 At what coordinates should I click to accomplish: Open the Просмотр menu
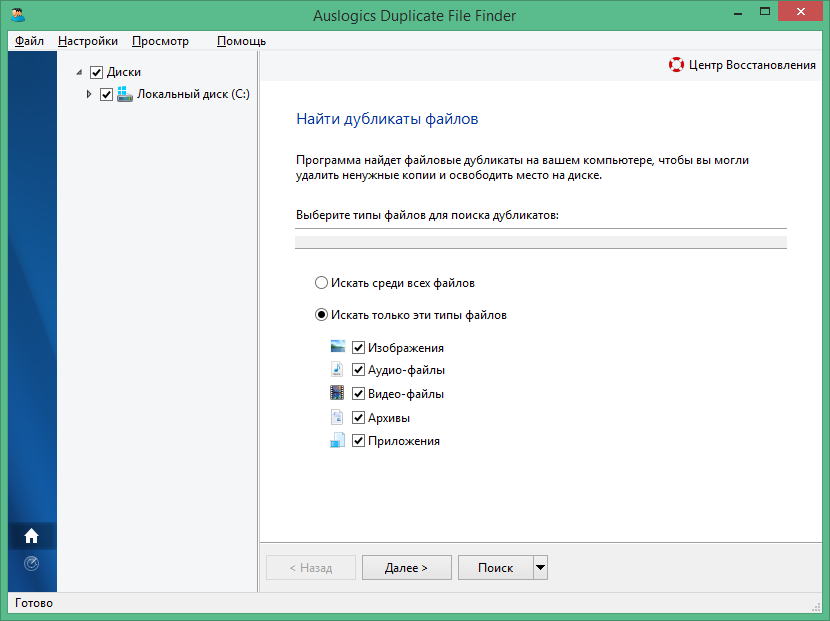click(160, 41)
